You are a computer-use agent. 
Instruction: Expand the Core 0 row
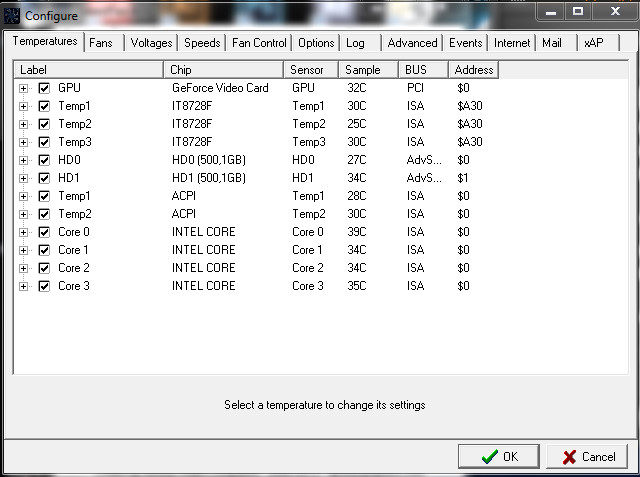tap(23, 232)
